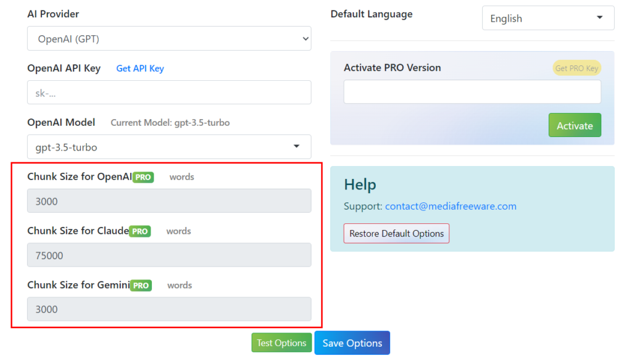632x364 pixels.
Task: Click the Test Options button
Action: (x=281, y=342)
